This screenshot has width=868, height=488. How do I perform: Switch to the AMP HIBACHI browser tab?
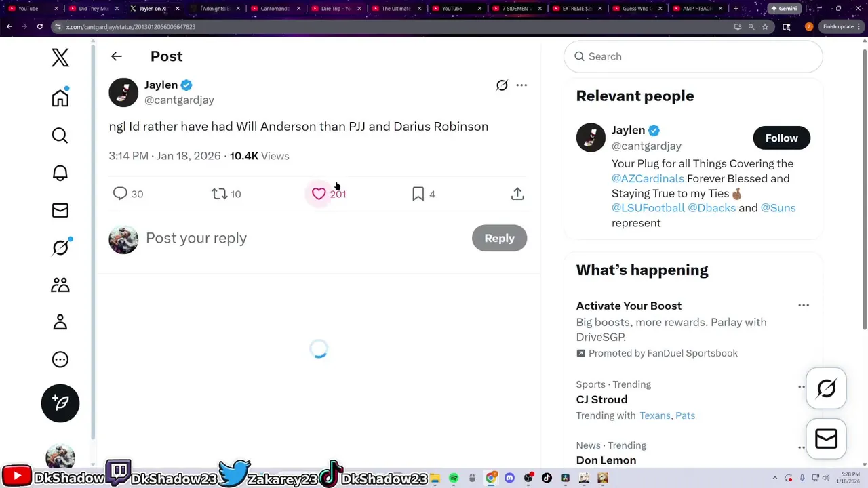coord(698,9)
